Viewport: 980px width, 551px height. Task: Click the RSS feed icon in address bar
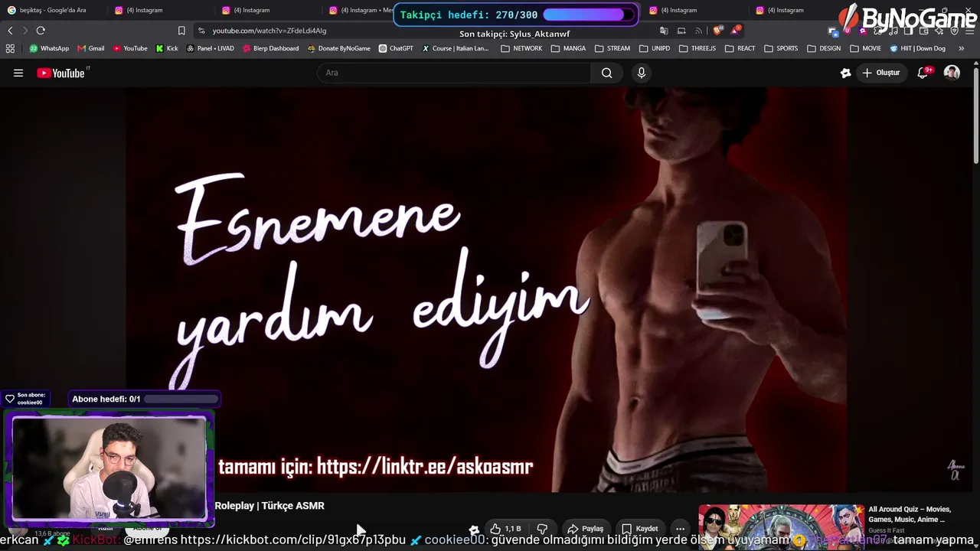[699, 31]
